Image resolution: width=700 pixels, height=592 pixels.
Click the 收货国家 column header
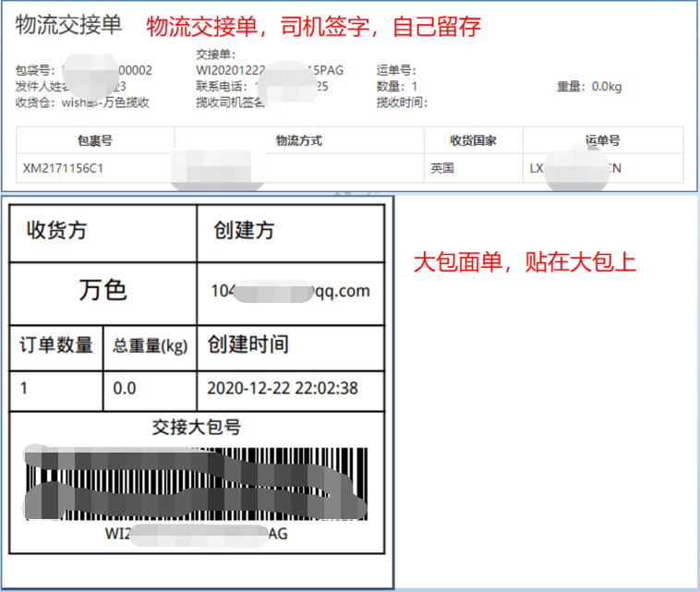(473, 140)
